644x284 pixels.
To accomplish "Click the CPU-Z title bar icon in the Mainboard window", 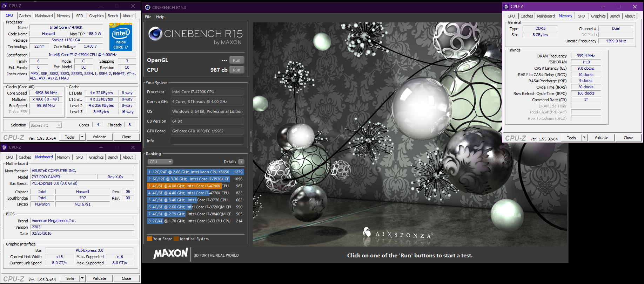I will [4, 147].
